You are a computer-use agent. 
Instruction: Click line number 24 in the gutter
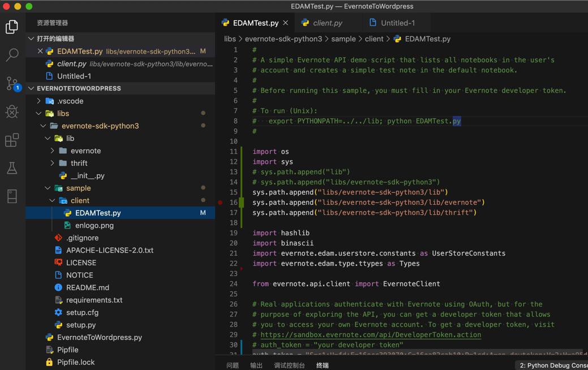pyautogui.click(x=233, y=284)
